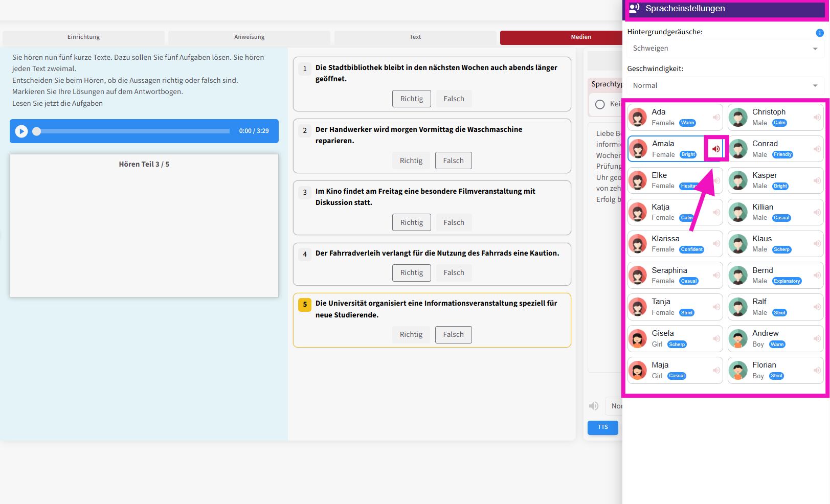This screenshot has width=830, height=504.
Task: Click the speaker icon for Bernd
Action: [817, 276]
